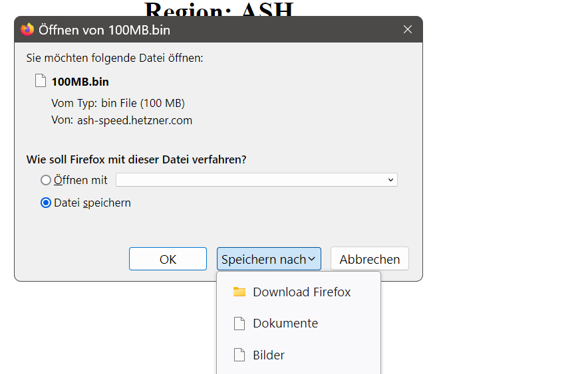The width and height of the screenshot is (588, 374).
Task: Click the document icon beside Bilder
Action: 239,355
